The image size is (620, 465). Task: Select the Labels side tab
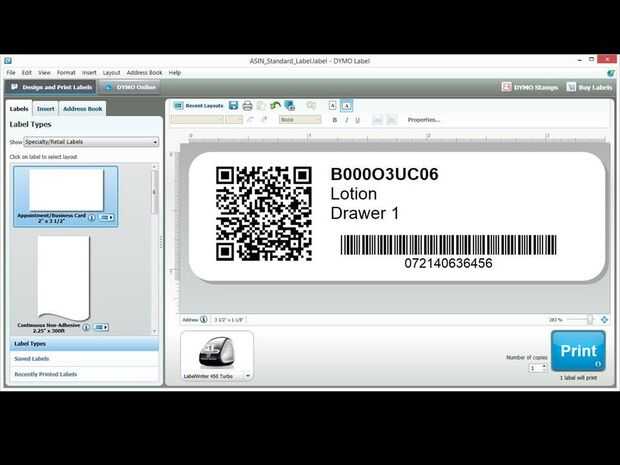[19, 109]
